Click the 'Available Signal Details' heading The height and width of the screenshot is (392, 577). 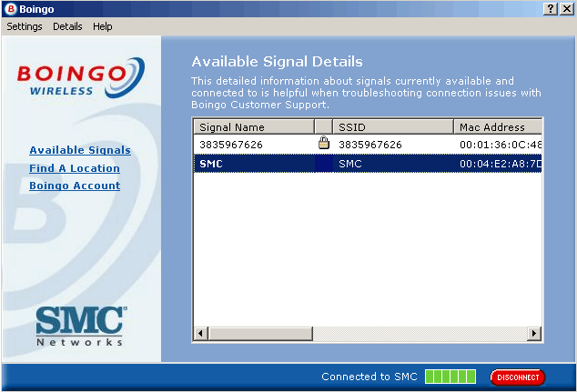click(277, 62)
